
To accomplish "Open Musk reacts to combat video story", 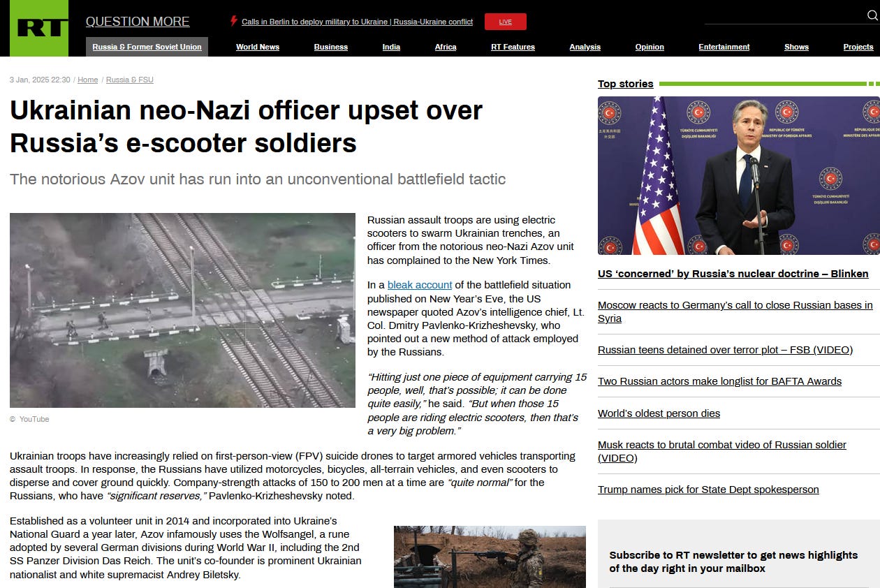I will click(722, 451).
